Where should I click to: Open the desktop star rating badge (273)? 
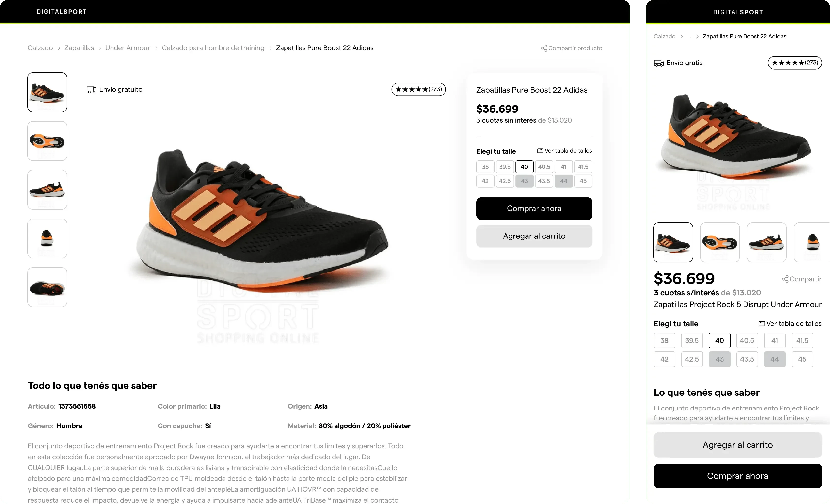coord(418,90)
